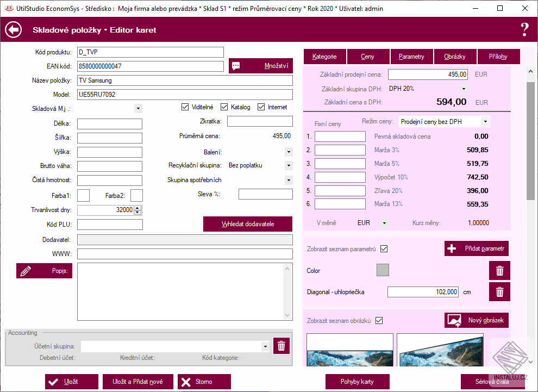Expand the Režim ceny dropdown
Viewport: 538px width, 392px height.
point(485,121)
